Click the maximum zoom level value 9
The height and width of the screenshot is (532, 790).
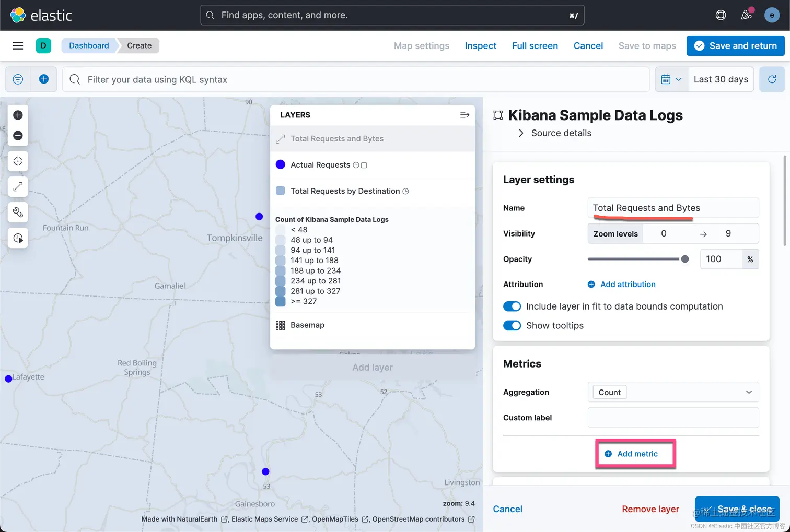point(728,233)
